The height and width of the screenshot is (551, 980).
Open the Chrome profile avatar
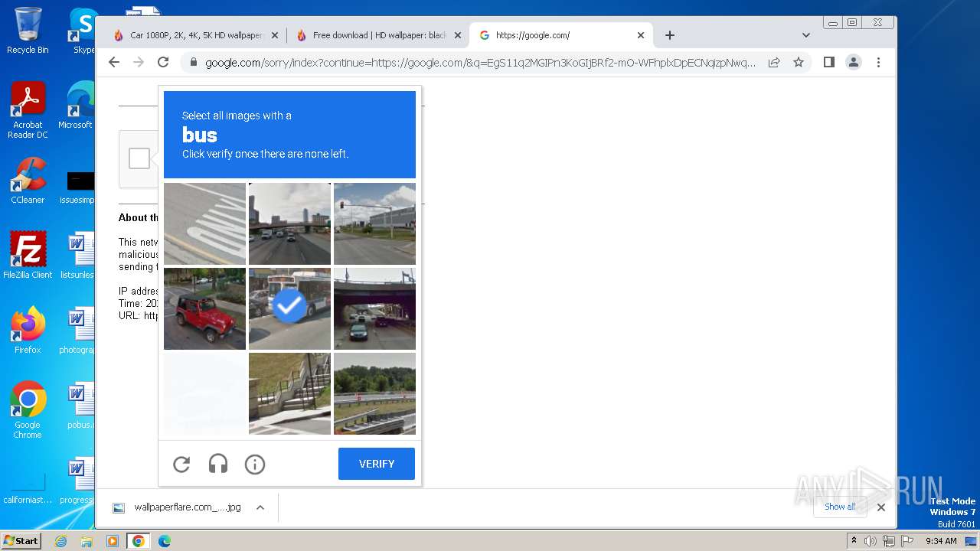854,62
